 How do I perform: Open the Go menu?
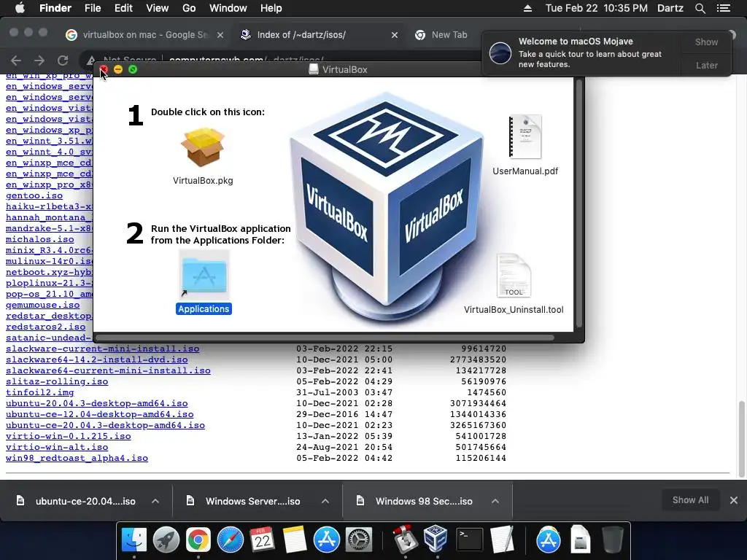click(x=189, y=8)
